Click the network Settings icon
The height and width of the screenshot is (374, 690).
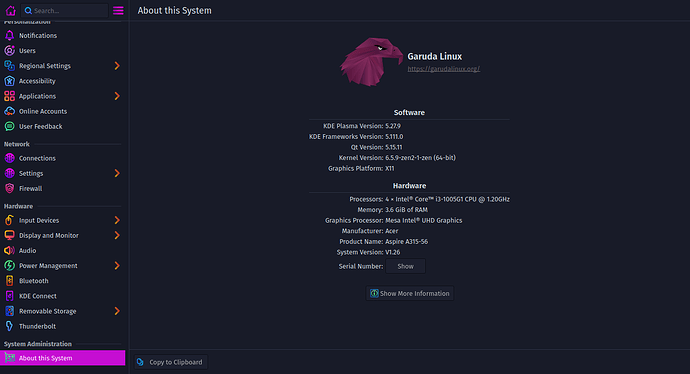(x=9, y=173)
